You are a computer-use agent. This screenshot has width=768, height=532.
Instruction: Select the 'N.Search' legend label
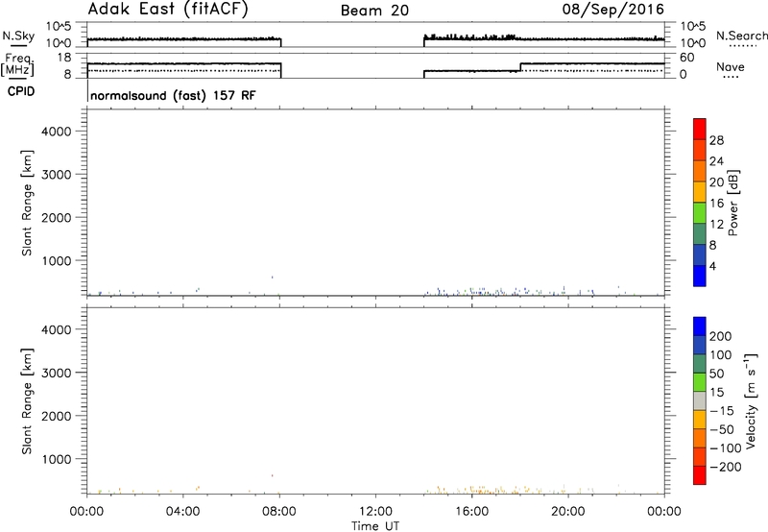click(741, 36)
